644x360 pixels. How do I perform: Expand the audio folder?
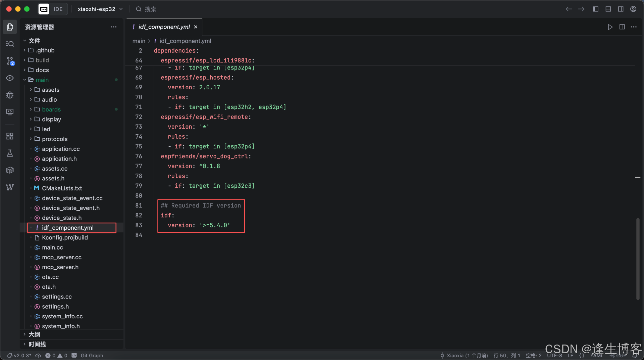point(49,100)
